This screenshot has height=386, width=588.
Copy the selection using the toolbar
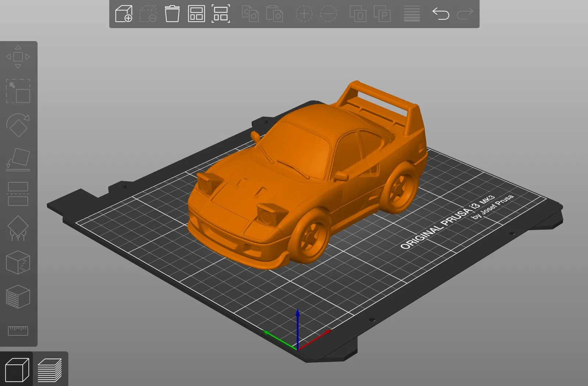coord(250,14)
